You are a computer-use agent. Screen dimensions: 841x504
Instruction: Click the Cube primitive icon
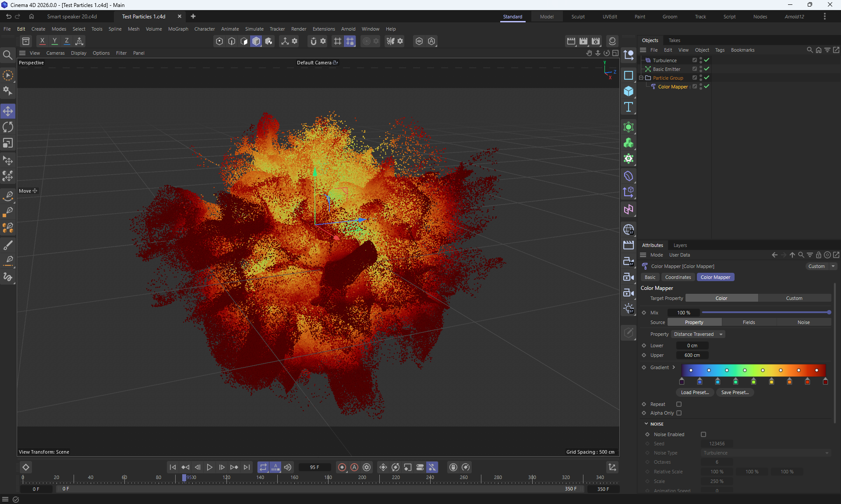tap(629, 91)
